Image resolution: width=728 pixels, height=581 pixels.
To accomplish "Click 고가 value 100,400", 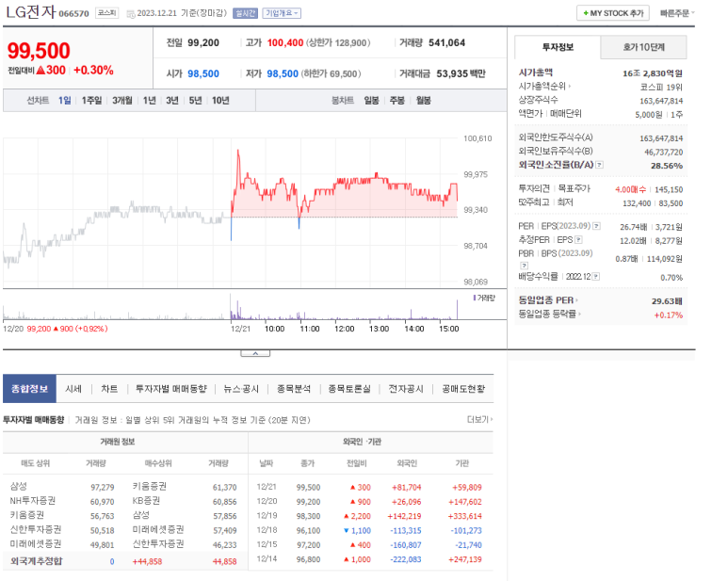I will [285, 42].
